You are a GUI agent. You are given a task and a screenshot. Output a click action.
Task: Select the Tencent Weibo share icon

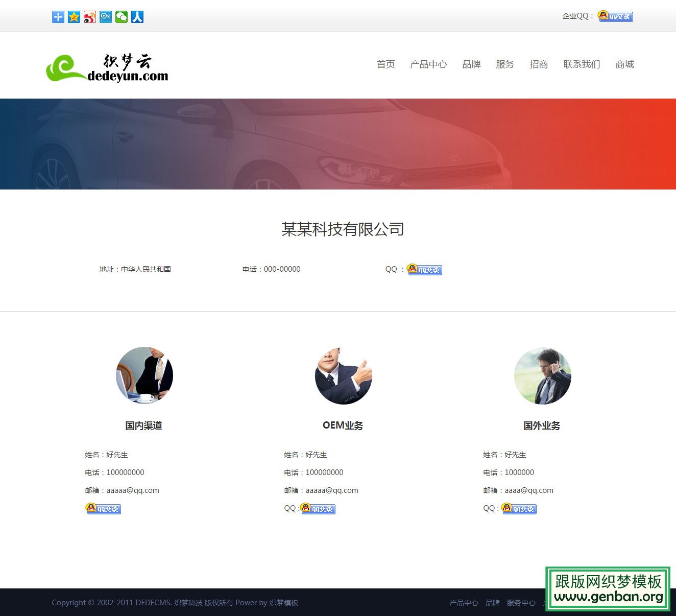(x=106, y=16)
